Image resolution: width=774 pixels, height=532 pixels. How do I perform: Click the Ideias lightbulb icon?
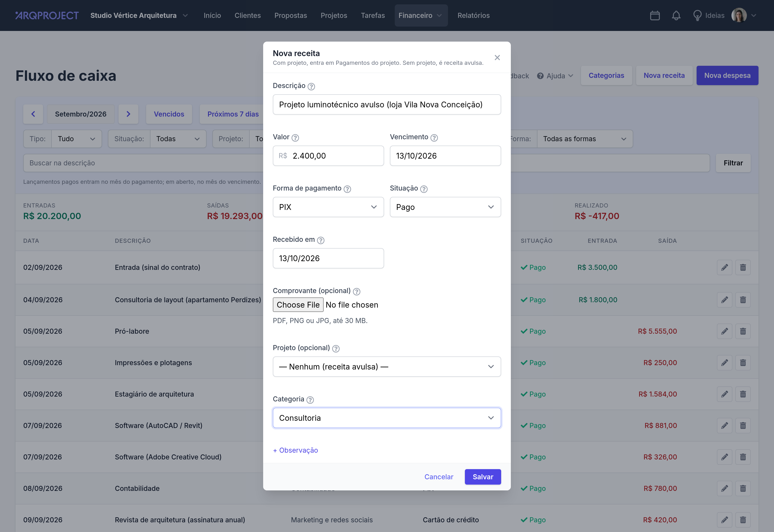pyautogui.click(x=697, y=15)
